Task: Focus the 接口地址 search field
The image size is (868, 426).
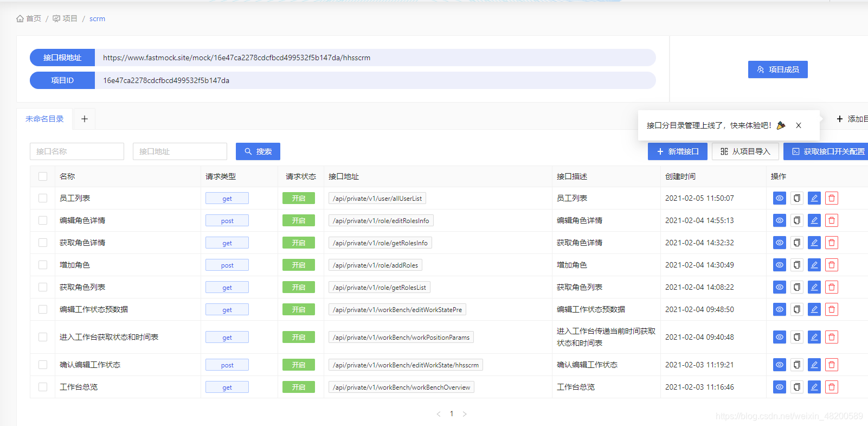Action: [180, 151]
